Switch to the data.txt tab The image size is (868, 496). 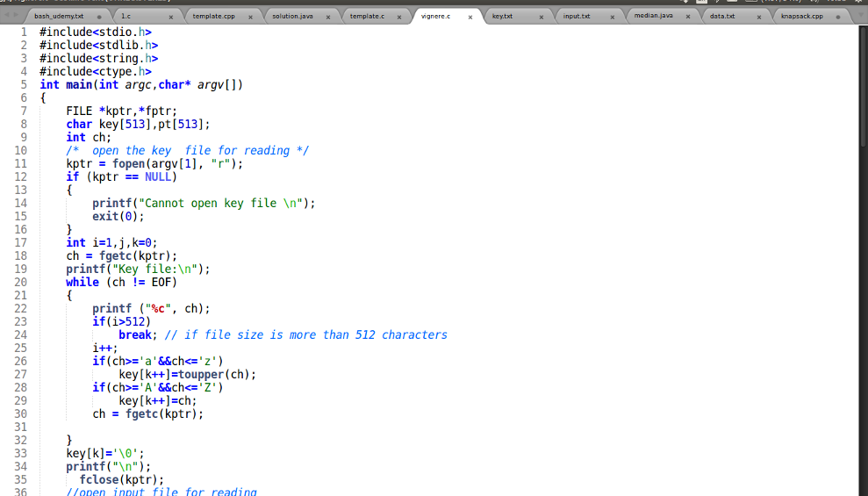[x=721, y=17]
